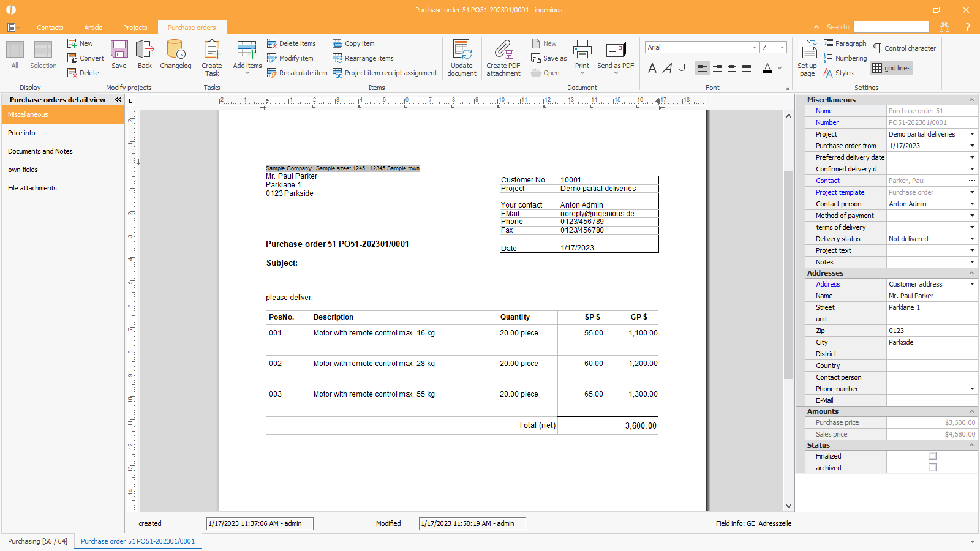Image resolution: width=980 pixels, height=551 pixels.
Task: Expand the Delivery status dropdown
Action: coord(971,239)
